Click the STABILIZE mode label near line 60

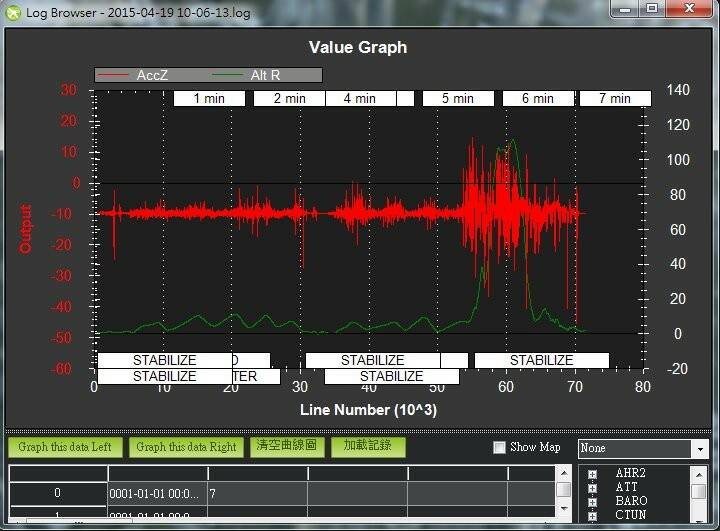542,361
